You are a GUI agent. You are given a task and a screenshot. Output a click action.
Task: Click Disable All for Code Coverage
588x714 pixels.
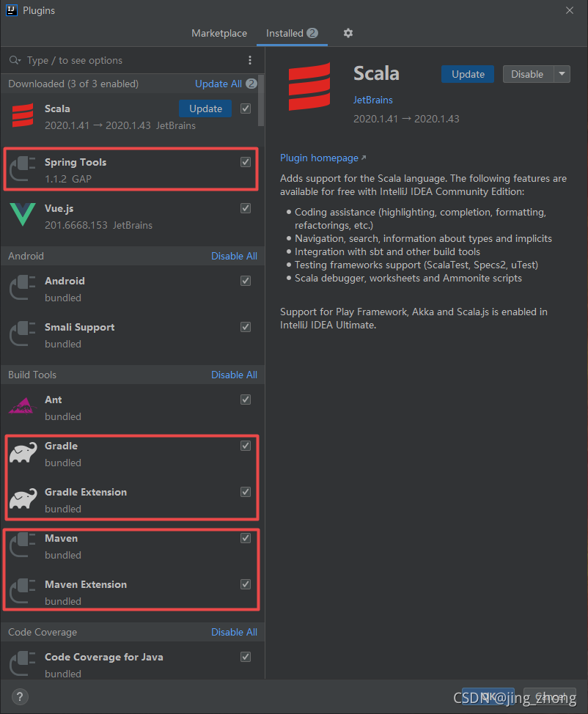(234, 632)
